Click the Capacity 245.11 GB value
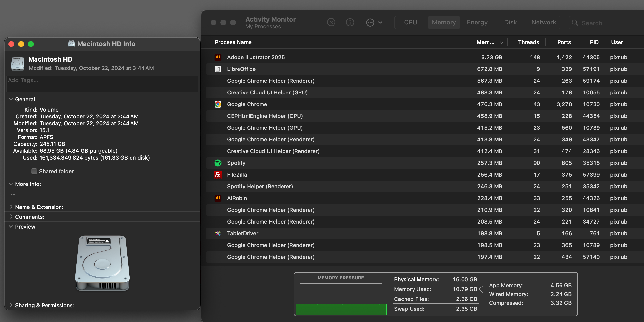Viewport: 644px width, 322px height. click(x=52, y=144)
